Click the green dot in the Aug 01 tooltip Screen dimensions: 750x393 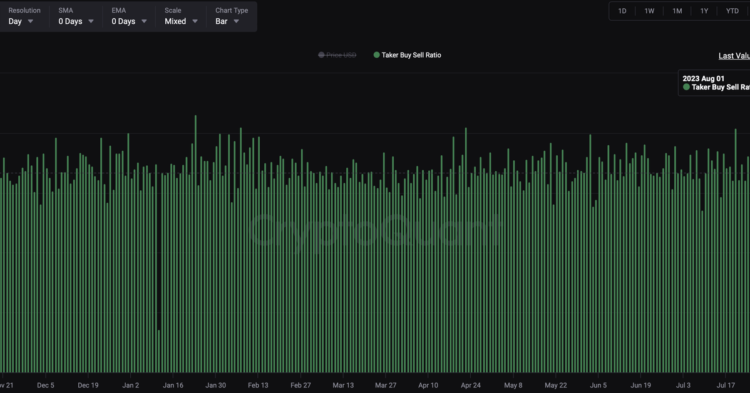[x=686, y=87]
